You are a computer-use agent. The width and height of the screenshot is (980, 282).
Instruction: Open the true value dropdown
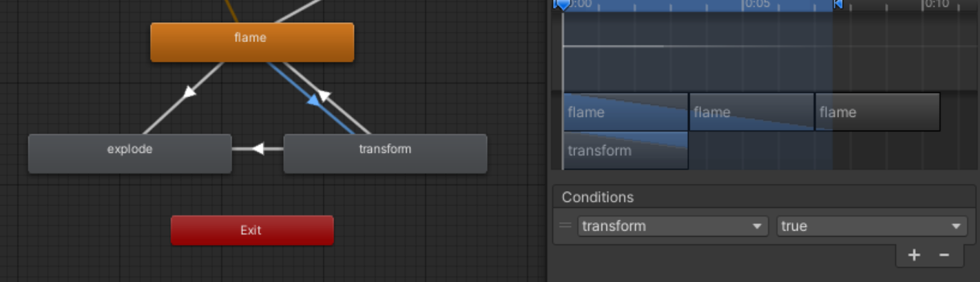click(x=872, y=226)
